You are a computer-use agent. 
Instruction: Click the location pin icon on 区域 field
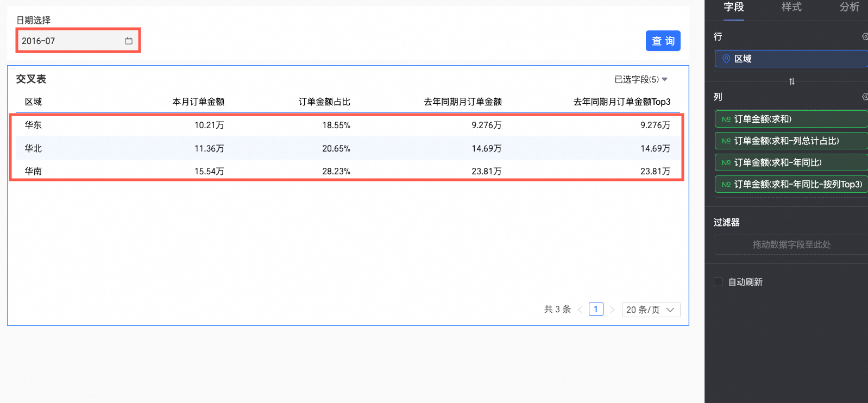click(726, 59)
